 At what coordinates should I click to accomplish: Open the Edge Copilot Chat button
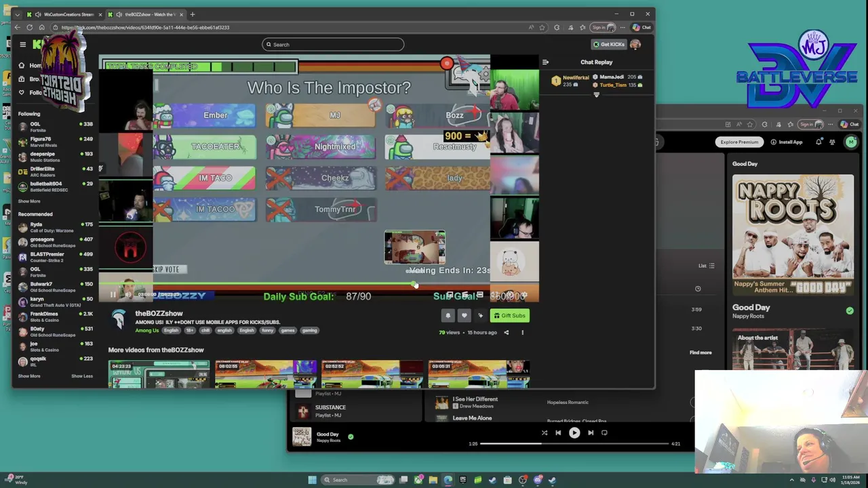tap(642, 28)
